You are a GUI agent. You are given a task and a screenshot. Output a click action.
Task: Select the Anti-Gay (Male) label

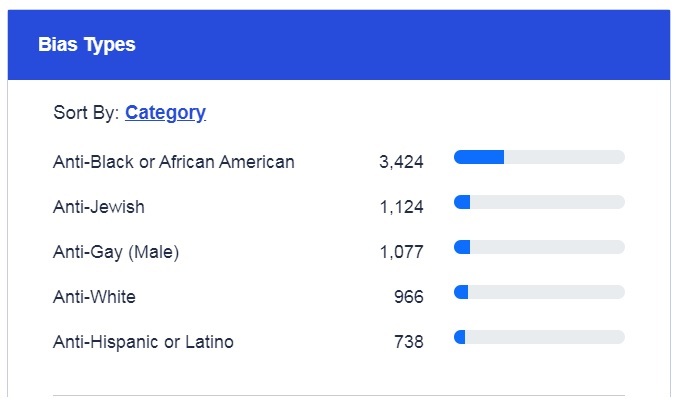pos(116,252)
